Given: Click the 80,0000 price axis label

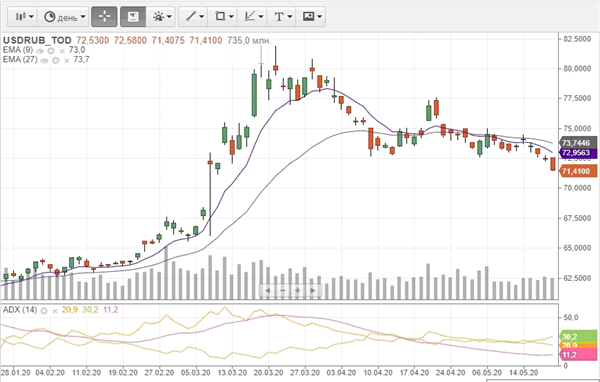Looking at the screenshot, I should [577, 69].
